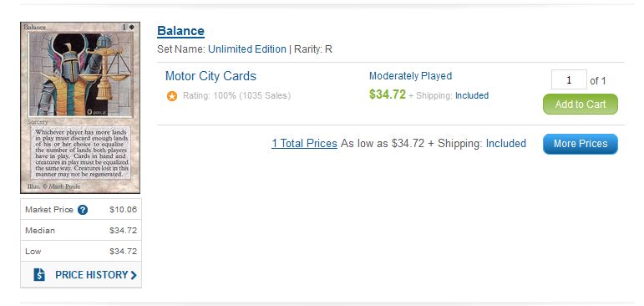644x306 pixels.
Task: Select the Low price row
Action: tap(81, 252)
